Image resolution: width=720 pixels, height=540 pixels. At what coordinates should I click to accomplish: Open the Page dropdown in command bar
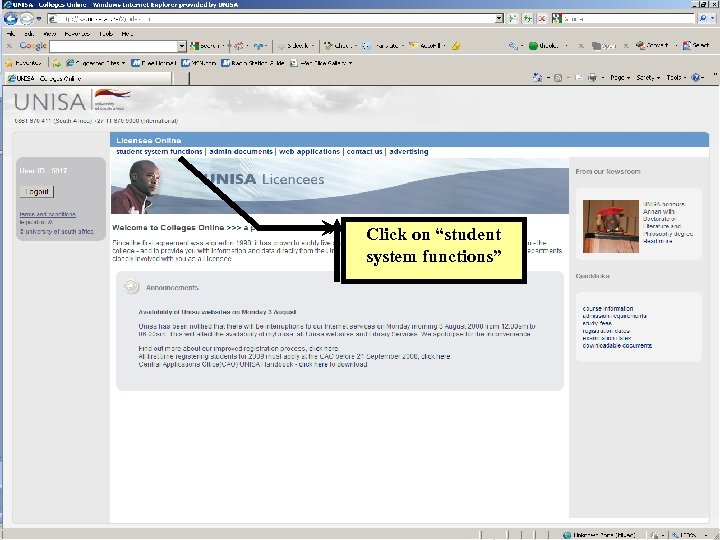(620, 78)
